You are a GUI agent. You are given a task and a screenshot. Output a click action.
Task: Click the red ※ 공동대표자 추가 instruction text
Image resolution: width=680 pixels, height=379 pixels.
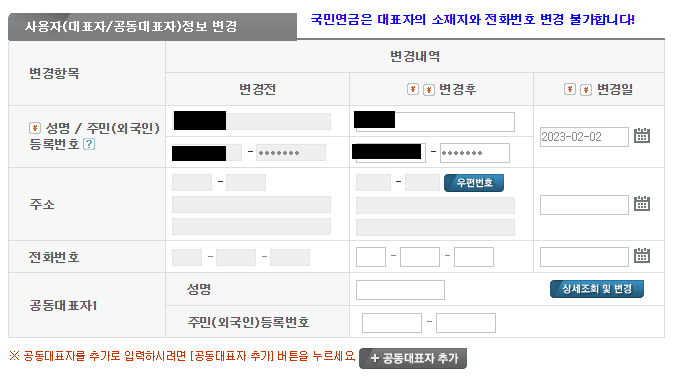[182, 356]
